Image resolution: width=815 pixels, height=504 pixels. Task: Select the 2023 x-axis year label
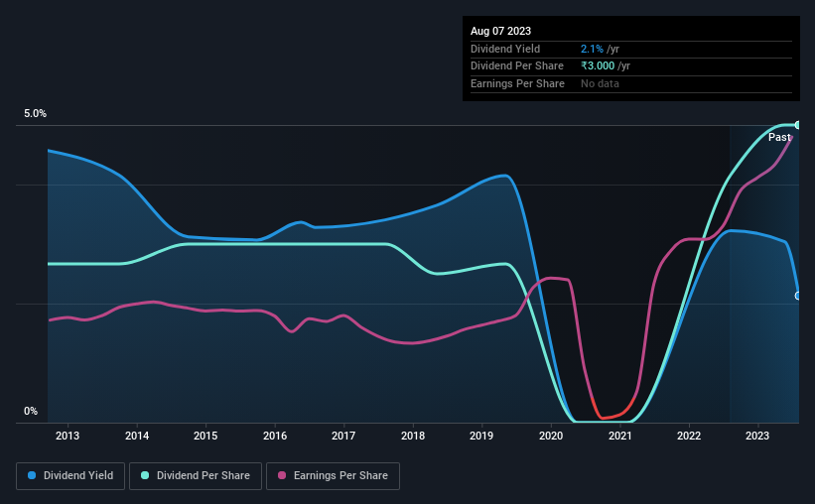(757, 436)
